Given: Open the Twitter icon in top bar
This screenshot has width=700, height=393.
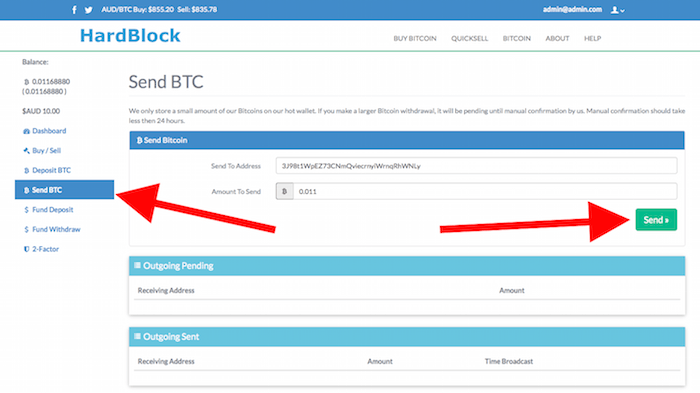Looking at the screenshot, I should (88, 10).
